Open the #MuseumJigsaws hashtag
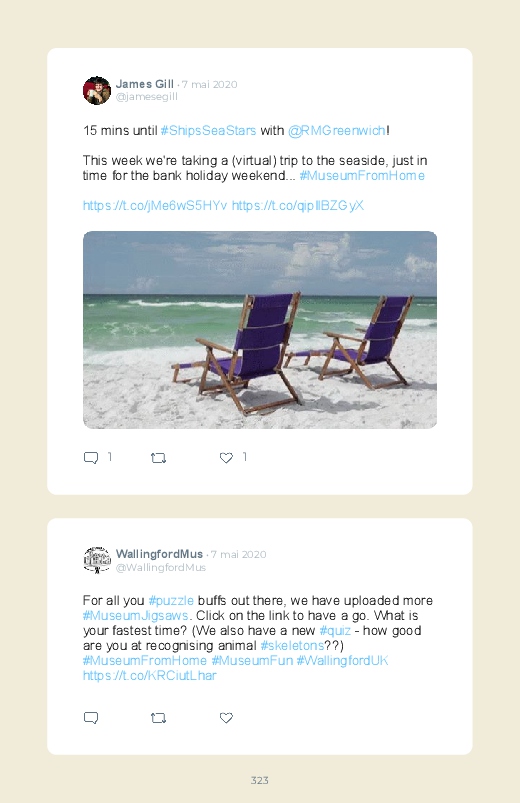520x803 pixels. (x=136, y=616)
